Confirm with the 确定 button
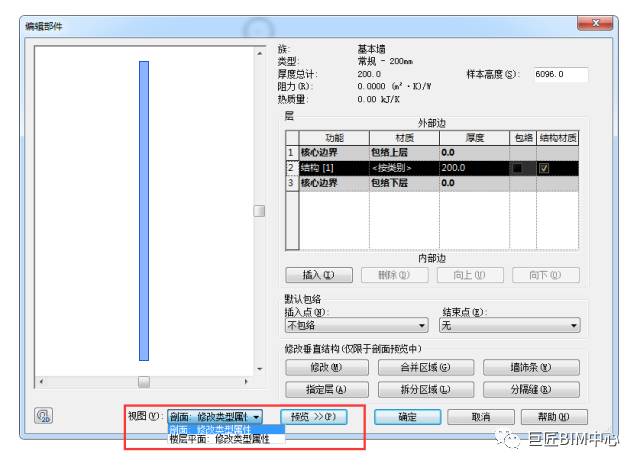 407,417
